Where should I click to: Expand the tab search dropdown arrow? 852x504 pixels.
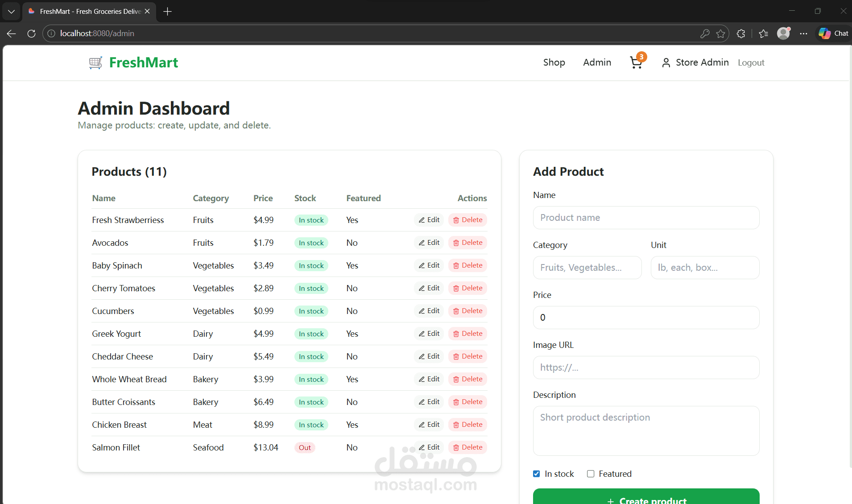(x=11, y=12)
